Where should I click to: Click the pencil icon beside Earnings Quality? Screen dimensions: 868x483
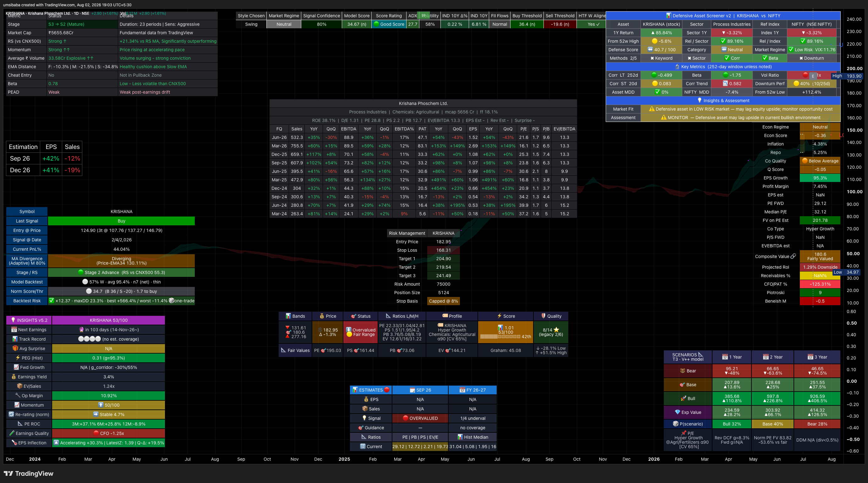click(x=12, y=433)
